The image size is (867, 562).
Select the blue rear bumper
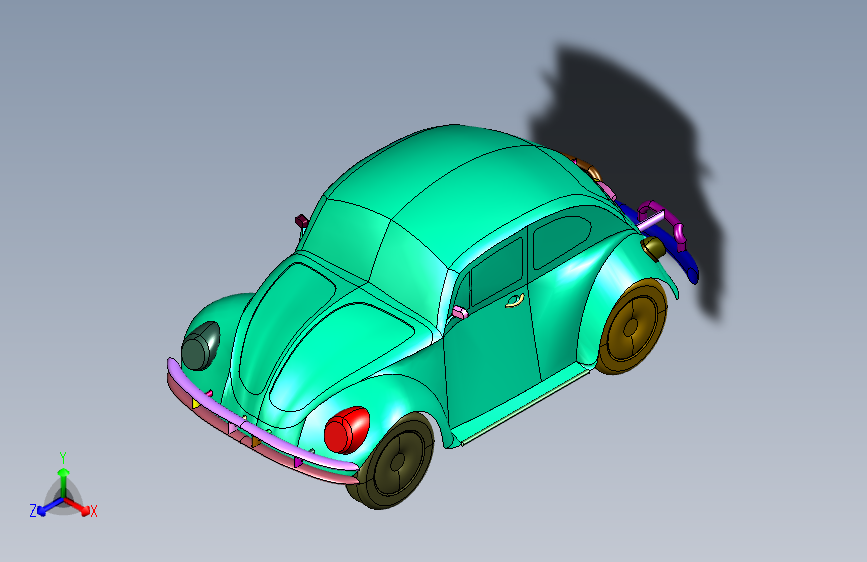[x=672, y=247]
